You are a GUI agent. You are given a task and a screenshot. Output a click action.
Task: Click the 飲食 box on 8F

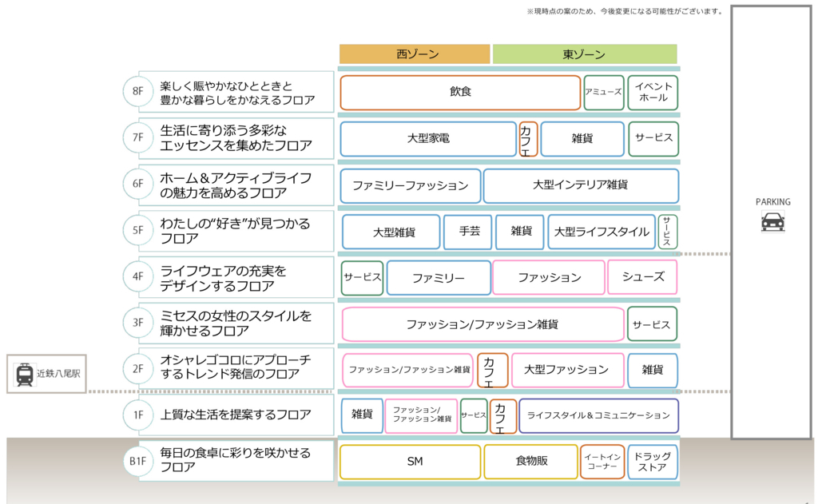[460, 93]
